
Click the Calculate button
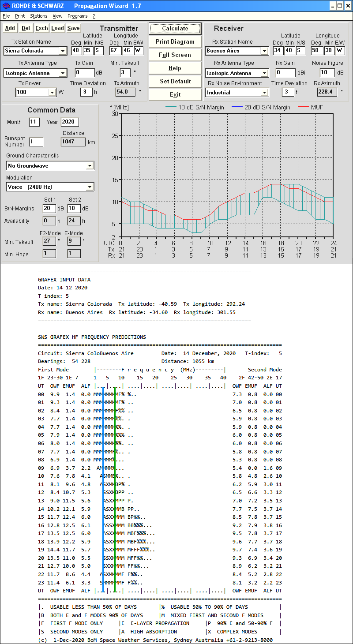(175, 28)
